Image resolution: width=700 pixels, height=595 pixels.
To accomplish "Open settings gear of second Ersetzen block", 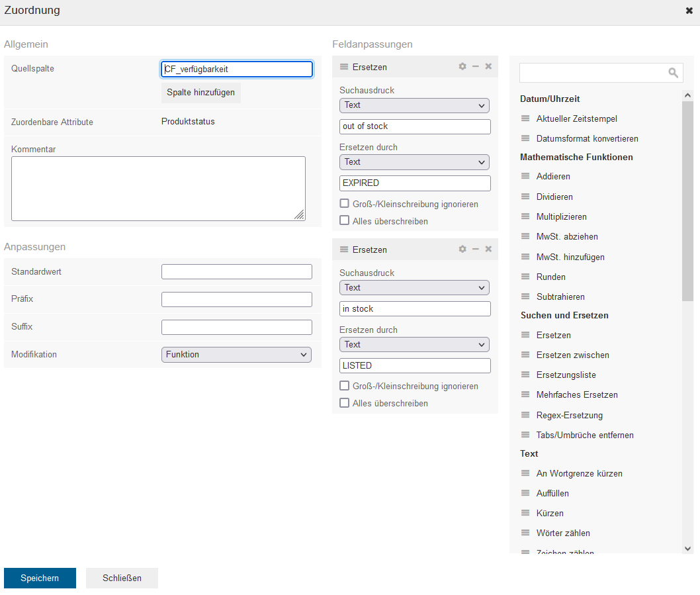I will click(462, 250).
